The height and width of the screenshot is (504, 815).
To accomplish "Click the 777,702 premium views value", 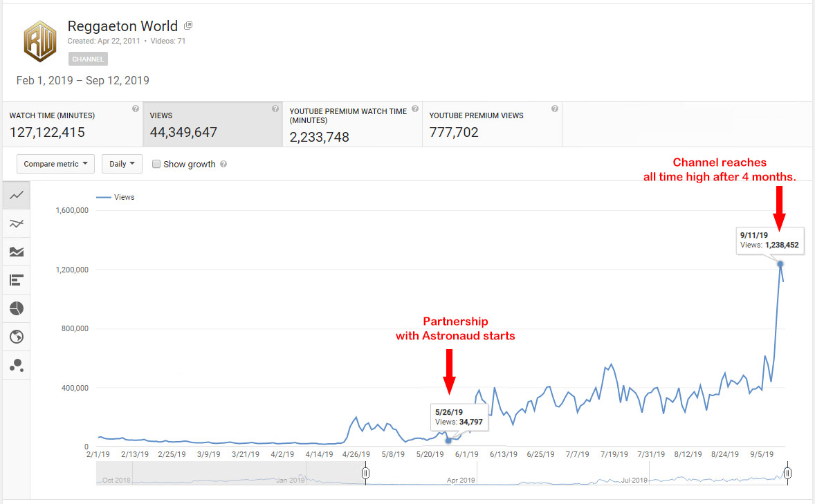I will point(454,133).
